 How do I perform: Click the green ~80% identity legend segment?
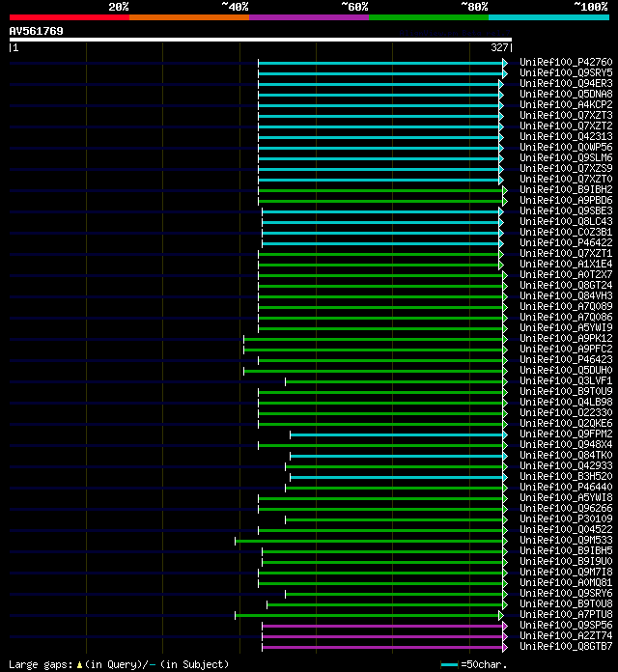[429, 17]
